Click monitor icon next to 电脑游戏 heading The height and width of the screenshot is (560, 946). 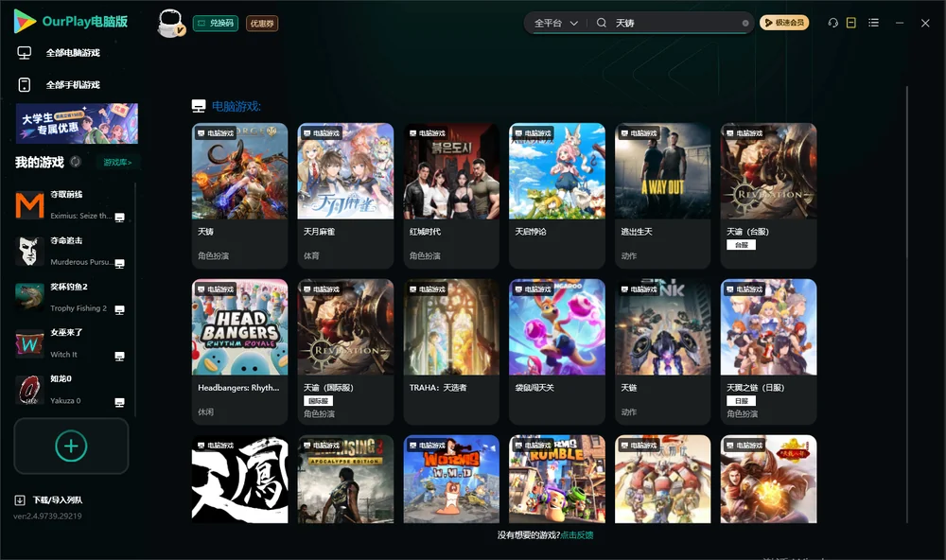[199, 106]
